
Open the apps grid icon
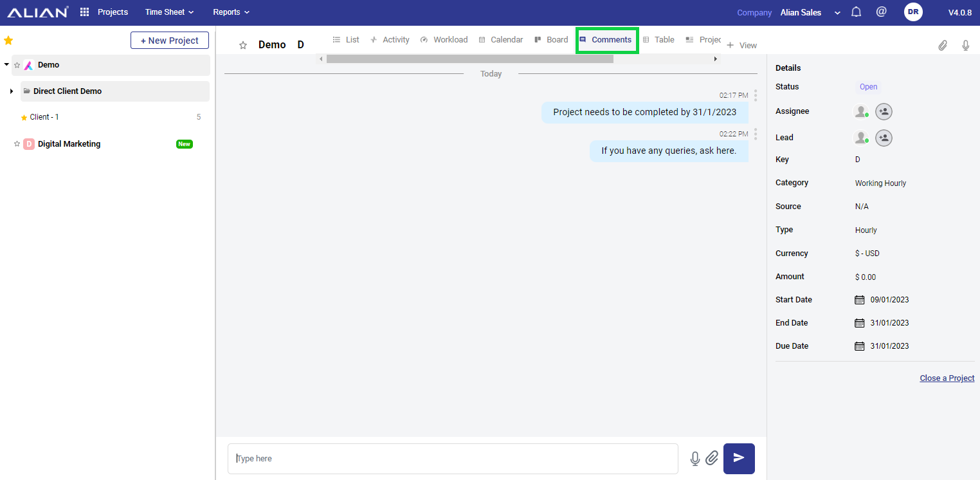point(84,12)
